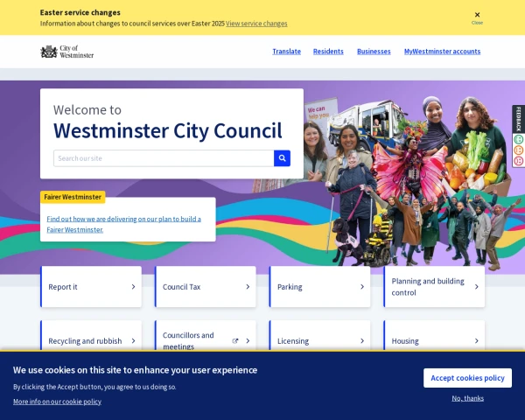Click external link icon on Councillors card

(x=235, y=341)
